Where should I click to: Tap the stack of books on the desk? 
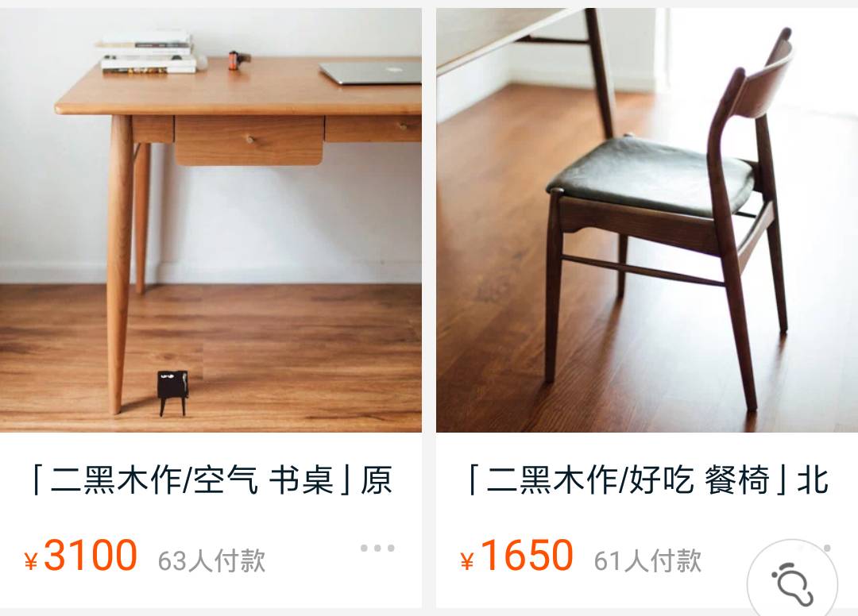150,52
